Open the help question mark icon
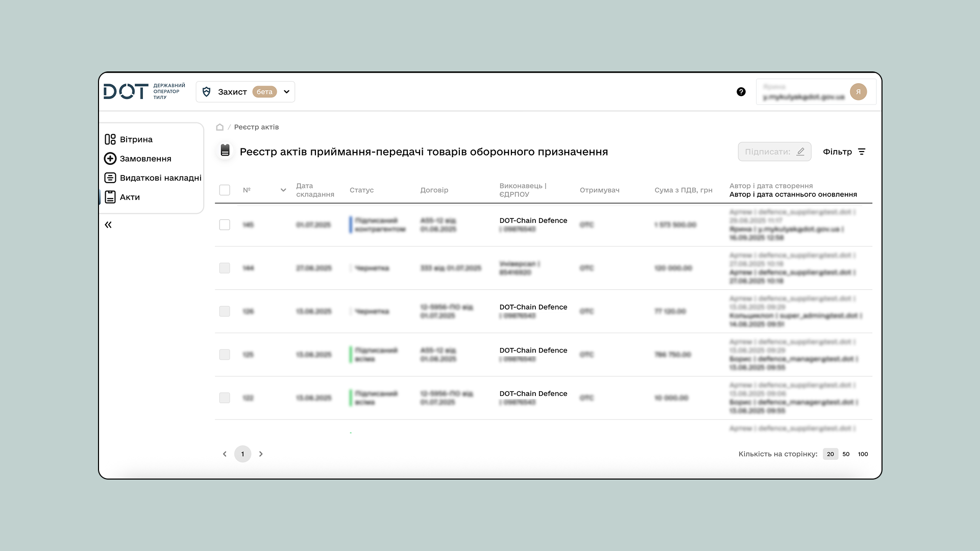The image size is (980, 551). [x=741, y=91]
